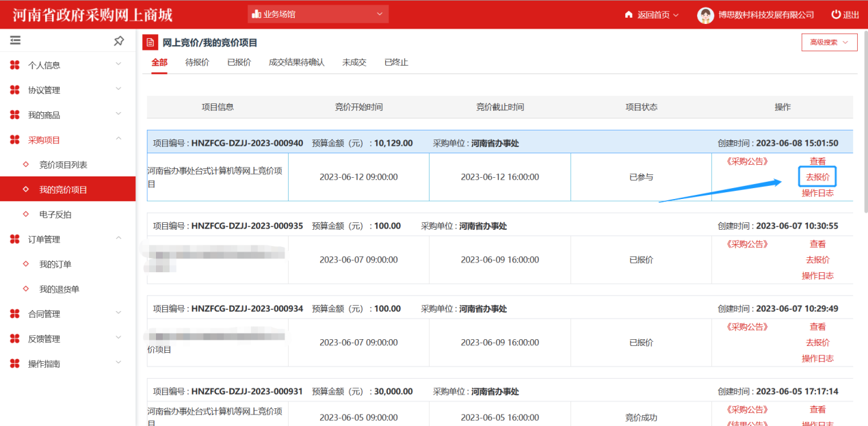Open 操作日志 for project 000940

(x=817, y=193)
